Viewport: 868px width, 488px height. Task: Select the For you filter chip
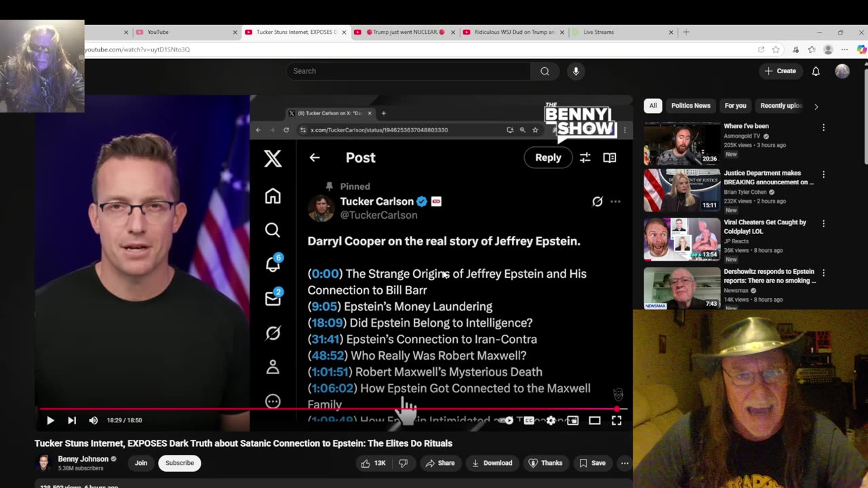(x=735, y=106)
